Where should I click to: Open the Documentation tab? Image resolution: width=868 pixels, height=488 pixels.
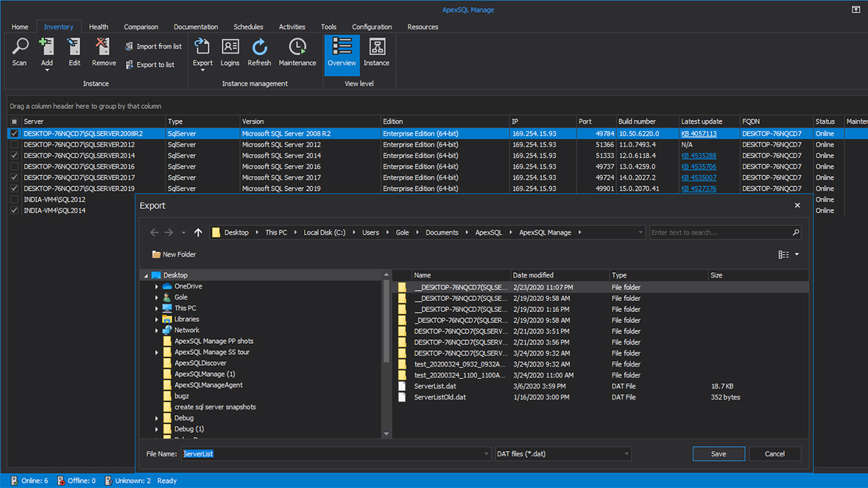click(196, 26)
